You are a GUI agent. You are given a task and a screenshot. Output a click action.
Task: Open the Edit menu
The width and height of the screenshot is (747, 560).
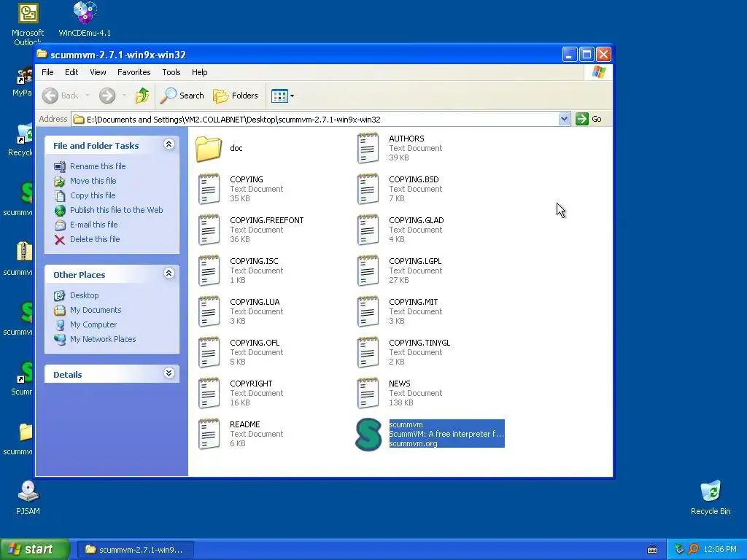click(x=71, y=72)
